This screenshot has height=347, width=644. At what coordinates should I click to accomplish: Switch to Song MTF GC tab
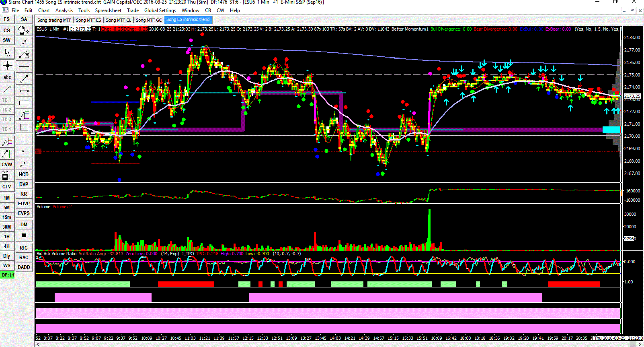coord(149,20)
